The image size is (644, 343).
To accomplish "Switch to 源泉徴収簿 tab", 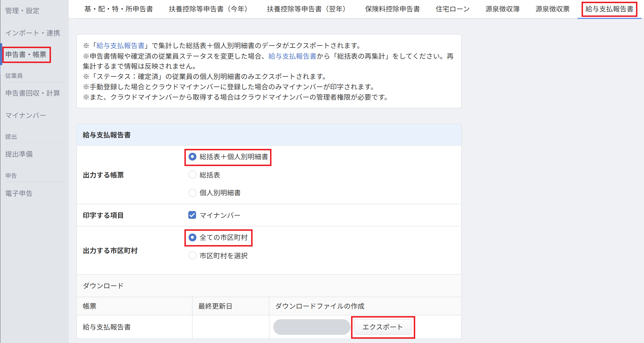I will pos(502,9).
